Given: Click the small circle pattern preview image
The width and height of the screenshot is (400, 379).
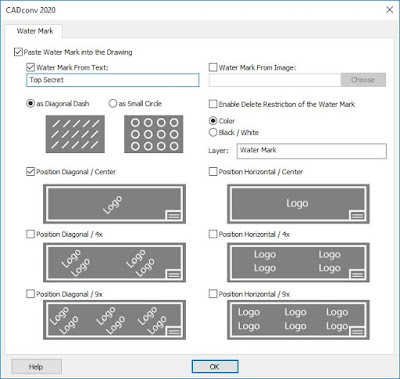Looking at the screenshot, I should click(x=154, y=134).
